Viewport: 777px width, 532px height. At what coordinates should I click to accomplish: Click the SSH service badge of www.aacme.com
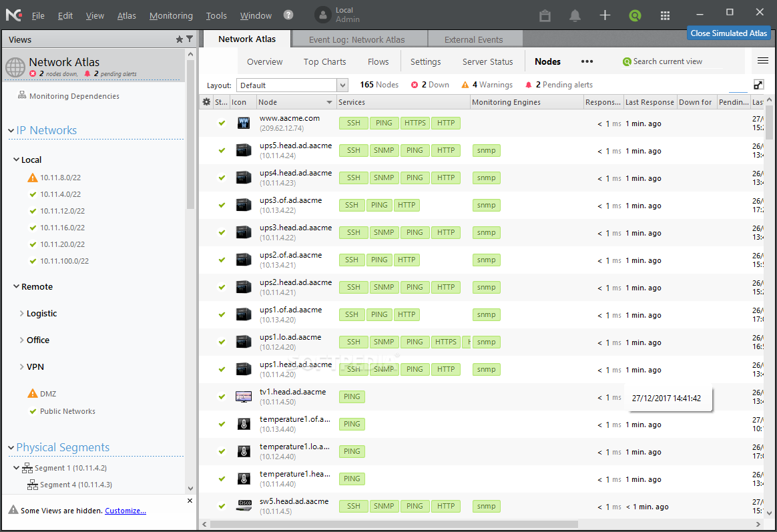354,123
